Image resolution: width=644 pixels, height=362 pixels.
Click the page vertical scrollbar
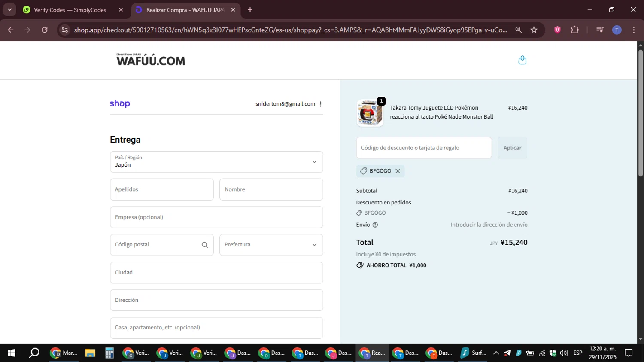coord(641,113)
